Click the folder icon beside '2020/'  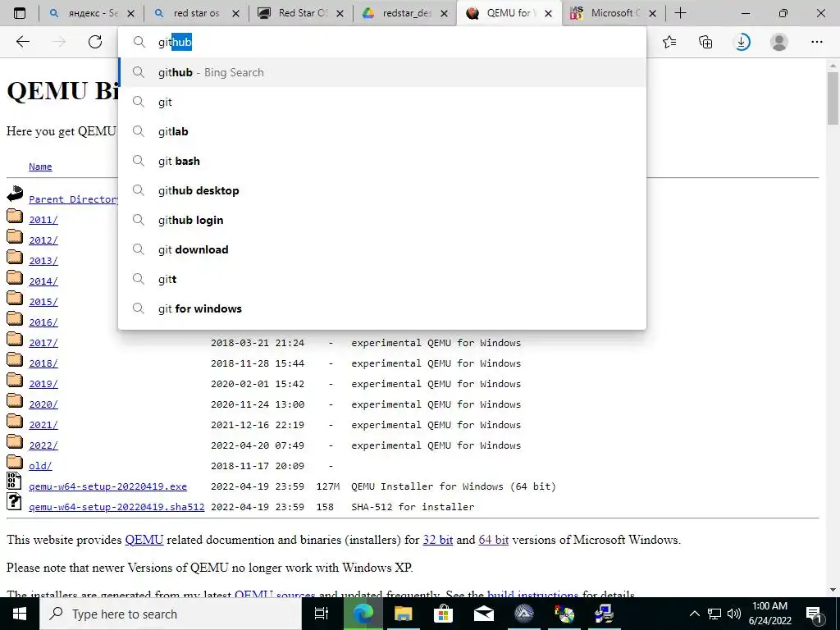tap(15, 400)
